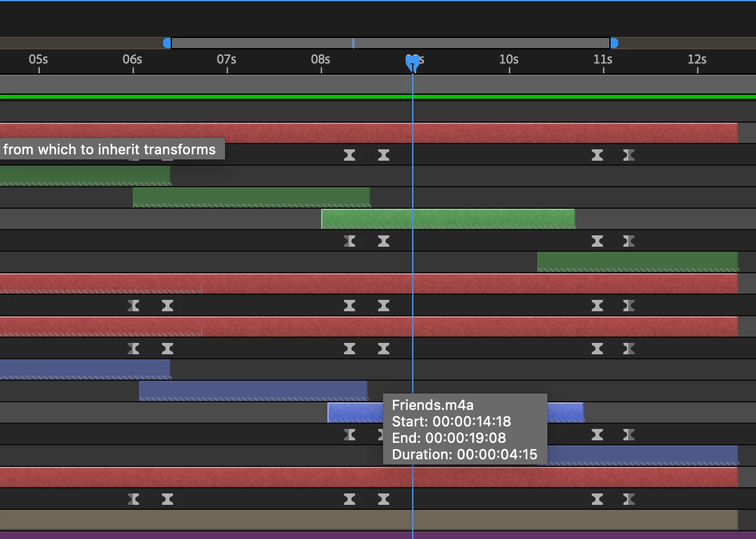This screenshot has width=756, height=539.
Task: Select keyframe just after 11s below light green bar
Action: pos(629,241)
